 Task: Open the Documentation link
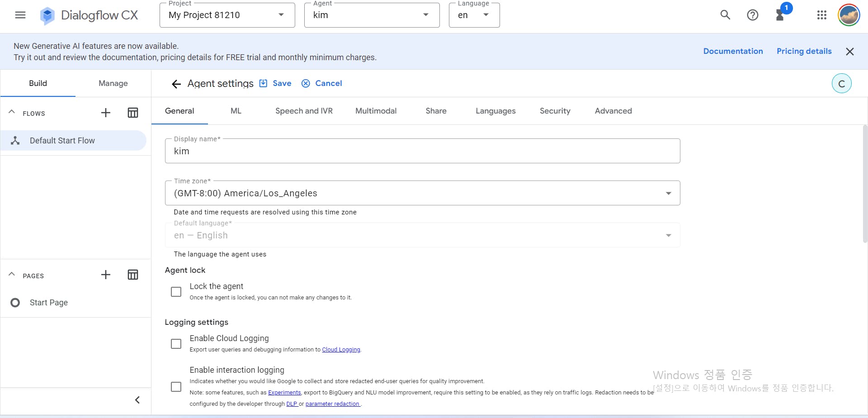pos(733,51)
